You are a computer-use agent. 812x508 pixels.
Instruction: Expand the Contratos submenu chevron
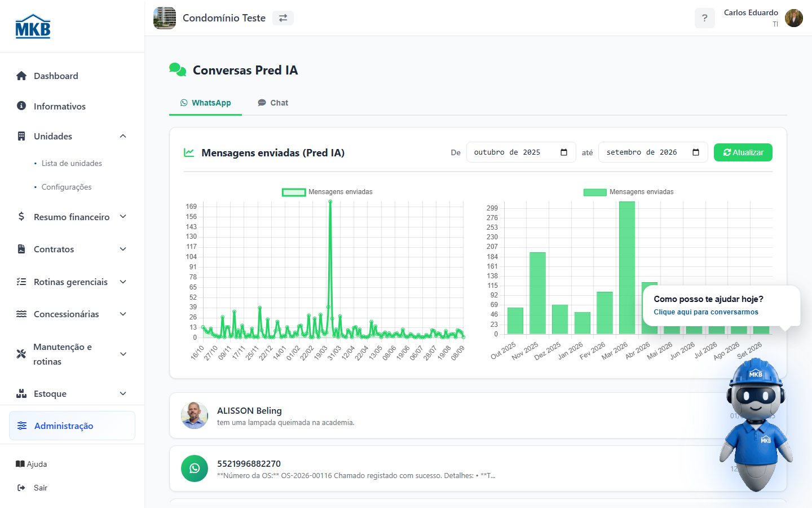coord(123,249)
